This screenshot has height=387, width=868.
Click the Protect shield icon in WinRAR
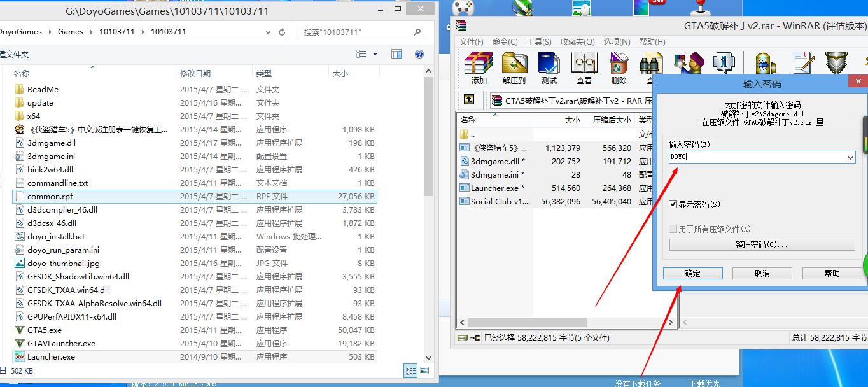pyautogui.click(x=836, y=63)
